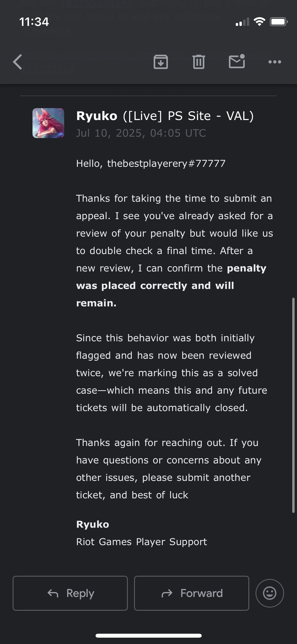Tap Riot Games Player Support signature

click(x=142, y=542)
